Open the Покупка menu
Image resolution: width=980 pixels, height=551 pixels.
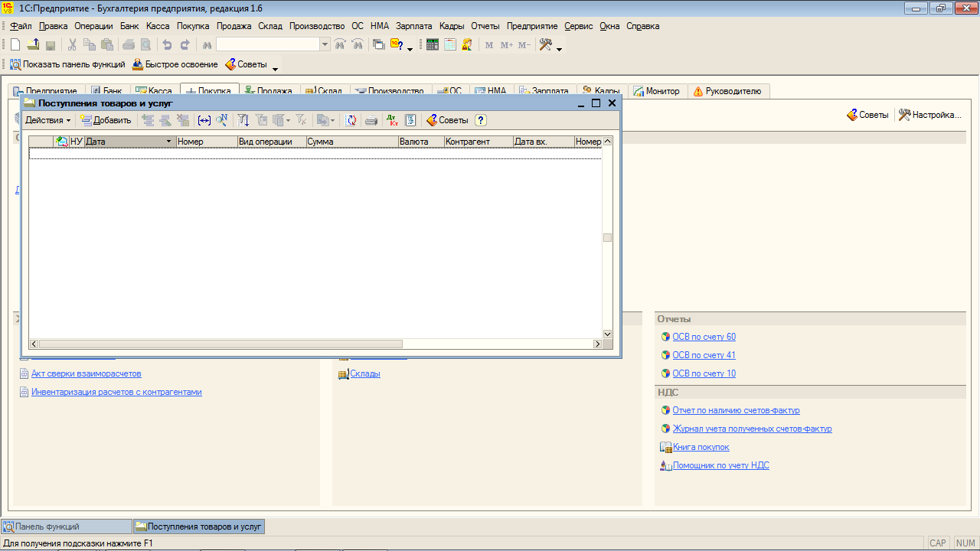(x=193, y=26)
